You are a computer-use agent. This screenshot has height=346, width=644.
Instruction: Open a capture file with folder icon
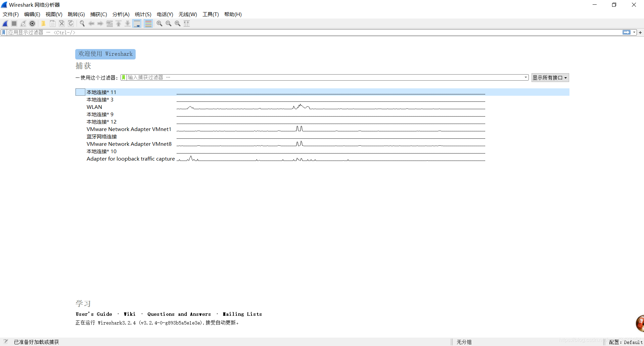43,24
